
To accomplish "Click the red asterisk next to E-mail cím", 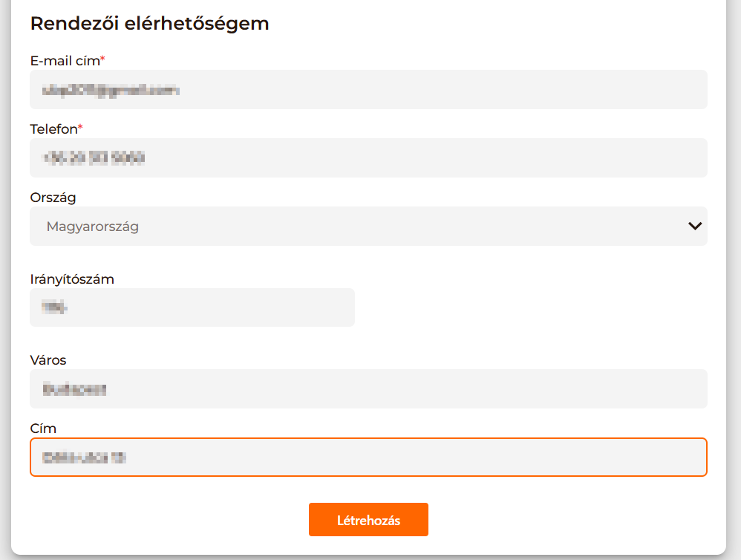I will [103, 59].
